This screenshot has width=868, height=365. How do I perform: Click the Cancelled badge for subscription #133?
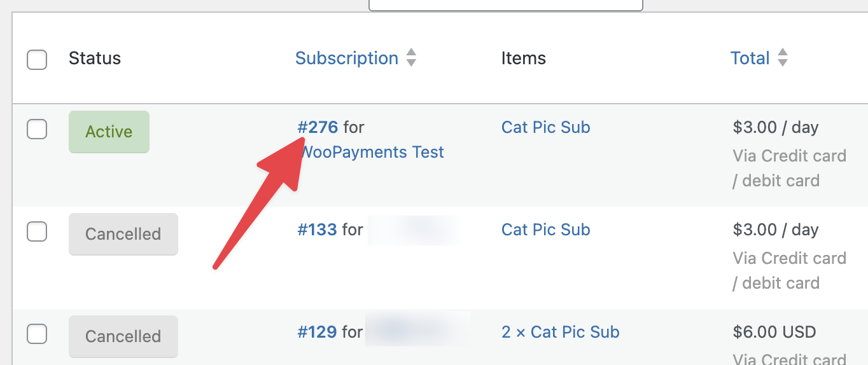click(x=123, y=234)
